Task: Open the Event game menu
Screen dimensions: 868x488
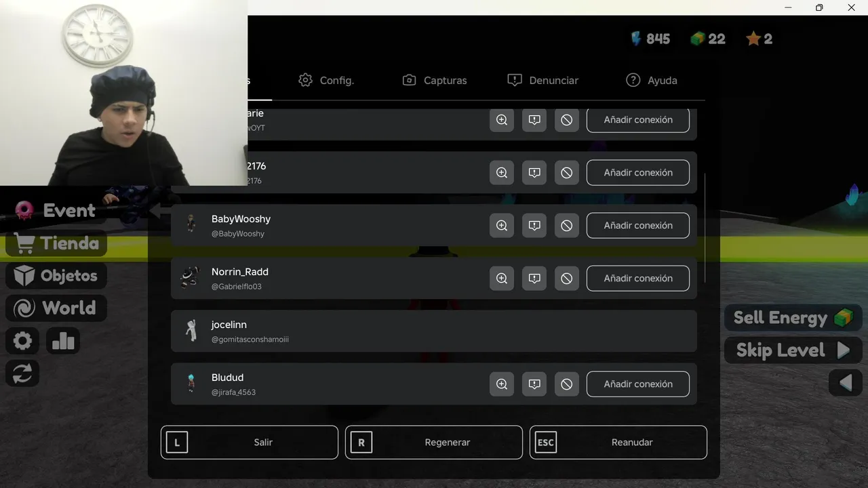Action: click(x=56, y=211)
